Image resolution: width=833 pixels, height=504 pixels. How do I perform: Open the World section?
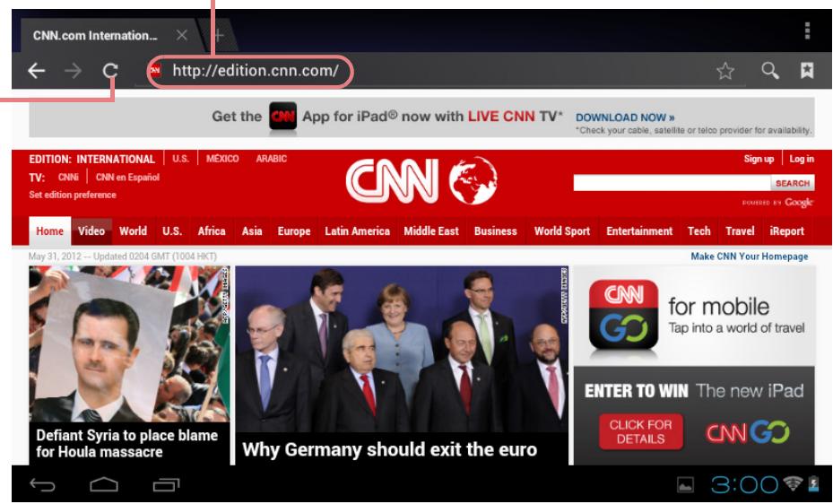133,231
